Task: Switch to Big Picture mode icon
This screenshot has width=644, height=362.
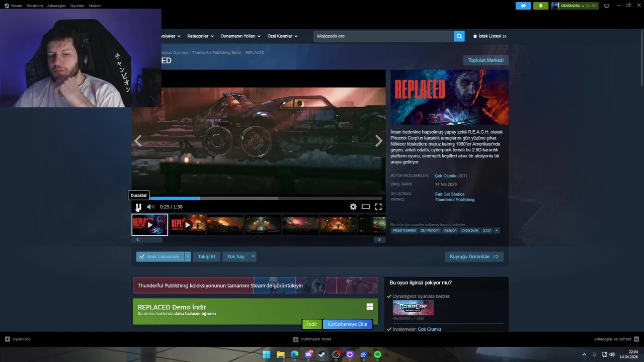Action: click(x=606, y=6)
